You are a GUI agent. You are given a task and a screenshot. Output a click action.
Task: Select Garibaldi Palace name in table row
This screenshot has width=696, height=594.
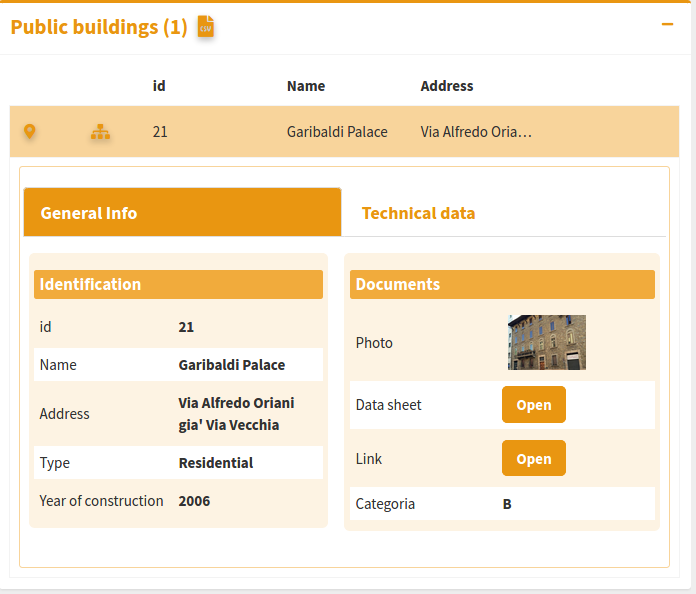coord(337,132)
